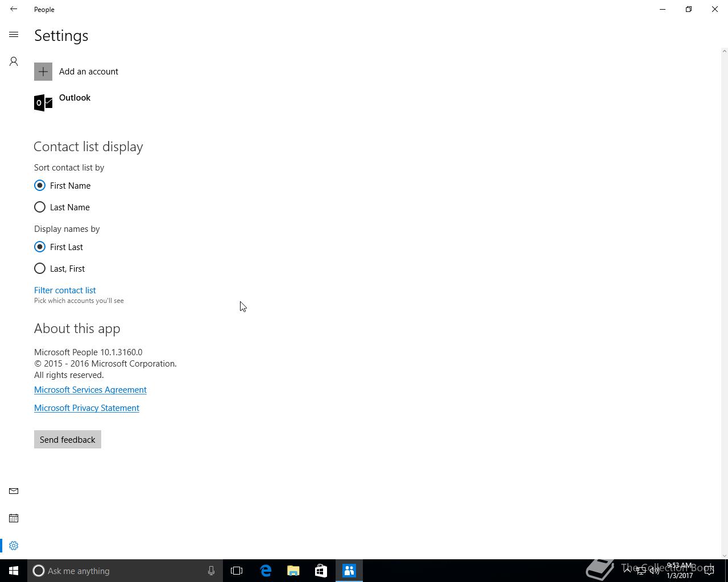Sort contact list by First Name
Image resolution: width=728 pixels, height=582 pixels.
pyautogui.click(x=63, y=186)
